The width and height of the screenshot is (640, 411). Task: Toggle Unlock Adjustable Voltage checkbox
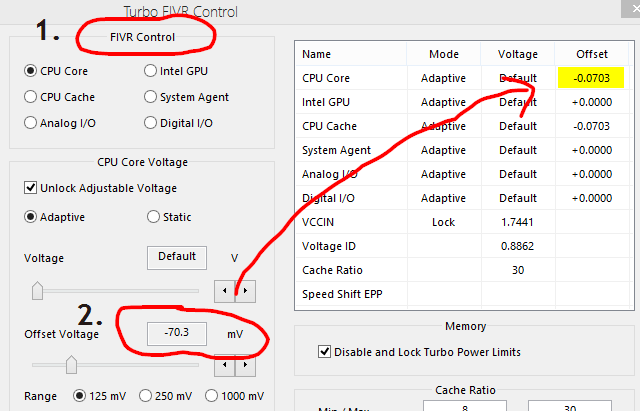30,188
